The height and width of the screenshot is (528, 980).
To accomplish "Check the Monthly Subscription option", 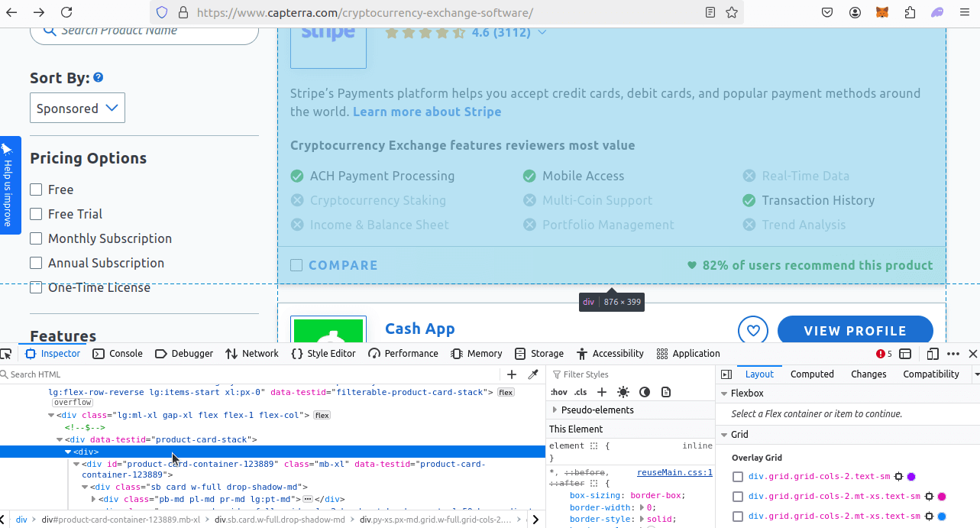I will [36, 238].
